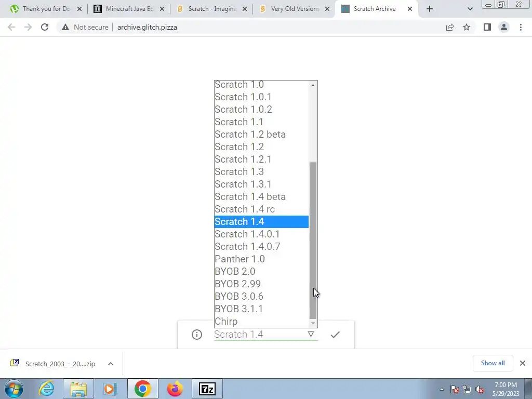Choose Scratch 1.3 from list
The image size is (532, 399).
click(262, 171)
